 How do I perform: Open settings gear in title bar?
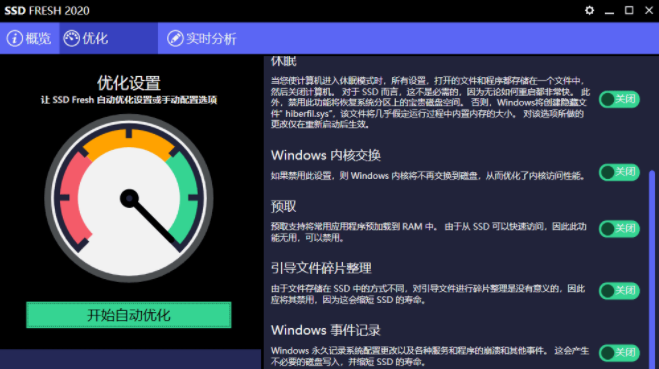(x=589, y=11)
